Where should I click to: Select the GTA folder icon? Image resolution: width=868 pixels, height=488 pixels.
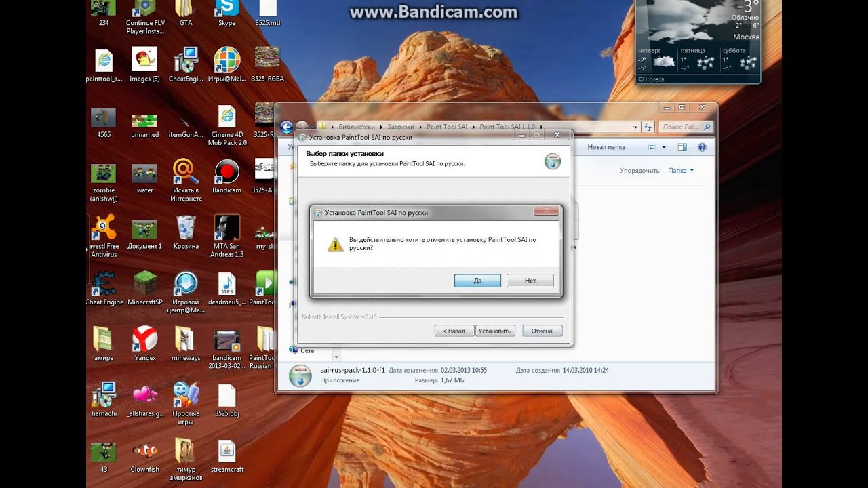click(186, 14)
